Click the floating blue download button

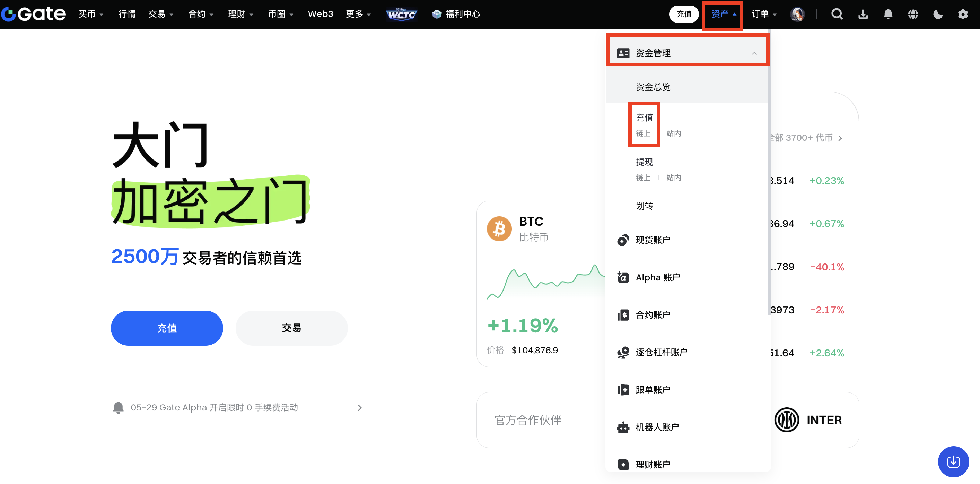[x=953, y=461]
